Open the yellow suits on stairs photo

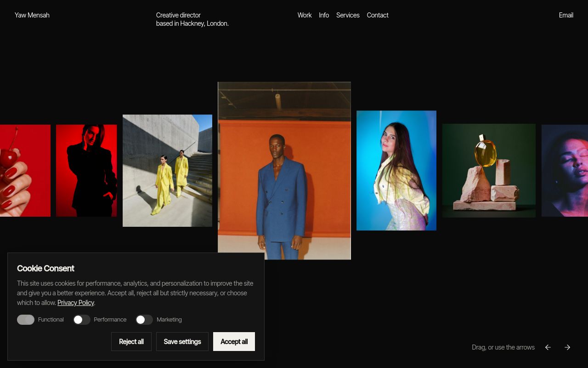(x=167, y=171)
